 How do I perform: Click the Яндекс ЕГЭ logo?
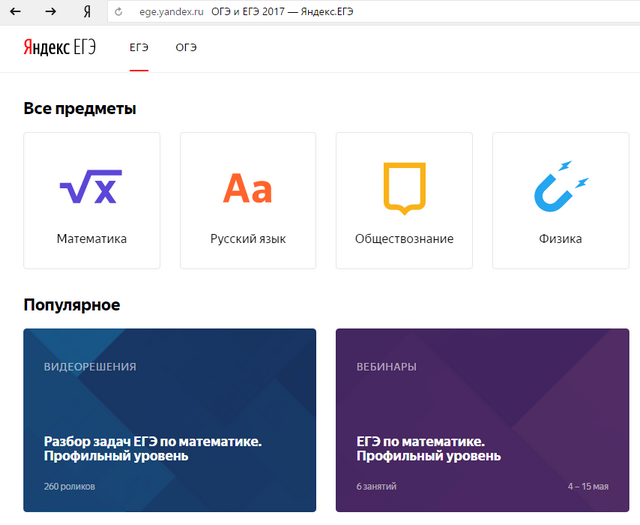coord(60,47)
